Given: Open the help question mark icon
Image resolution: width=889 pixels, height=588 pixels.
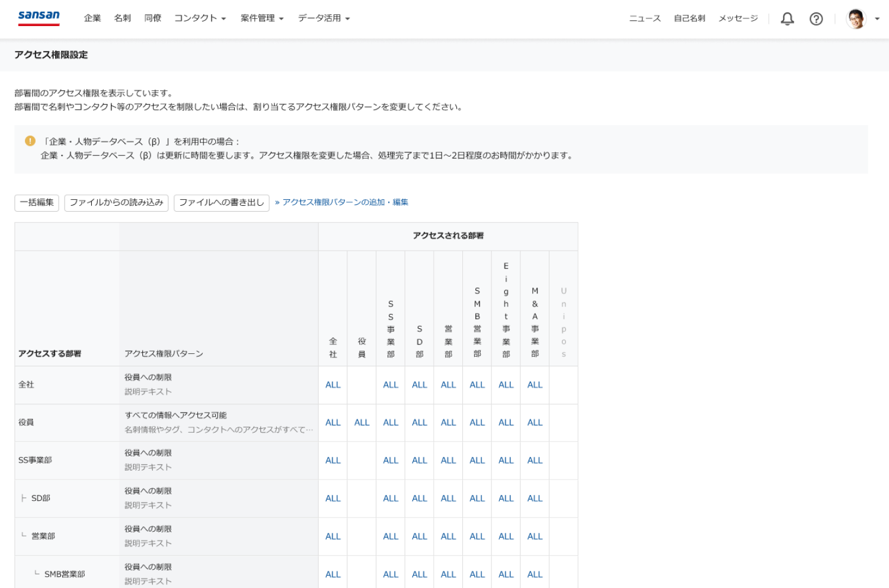Looking at the screenshot, I should [x=816, y=19].
